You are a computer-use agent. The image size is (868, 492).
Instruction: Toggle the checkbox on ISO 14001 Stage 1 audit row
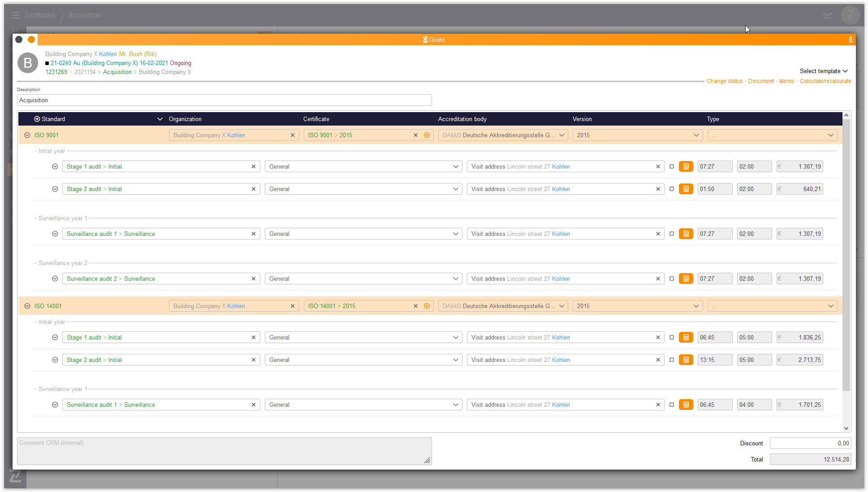[x=671, y=337]
